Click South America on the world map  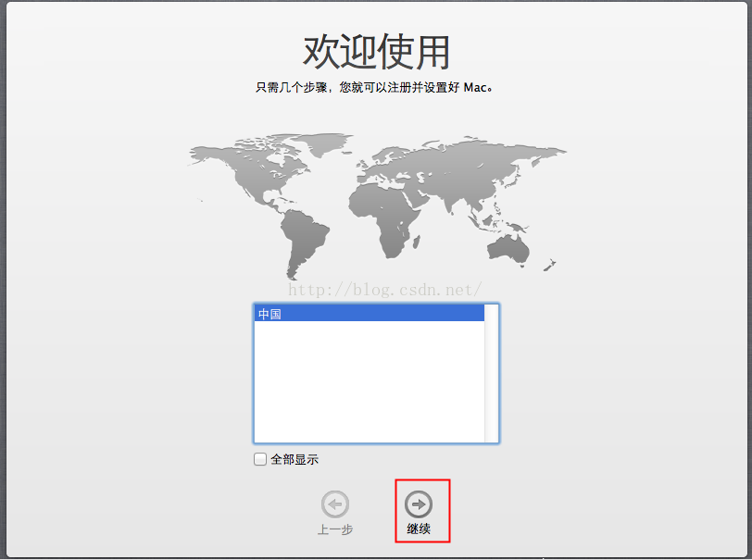point(302,239)
